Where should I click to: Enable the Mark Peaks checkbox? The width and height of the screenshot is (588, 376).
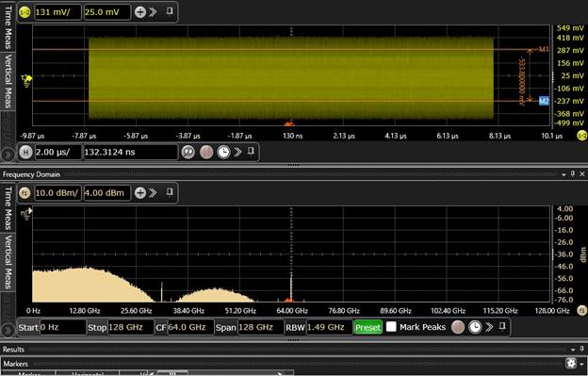pos(391,327)
